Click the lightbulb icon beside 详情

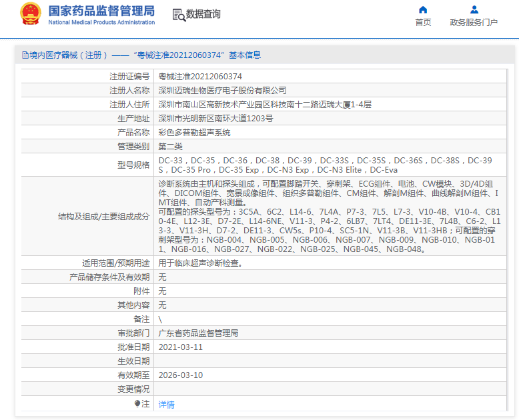click(x=137, y=403)
